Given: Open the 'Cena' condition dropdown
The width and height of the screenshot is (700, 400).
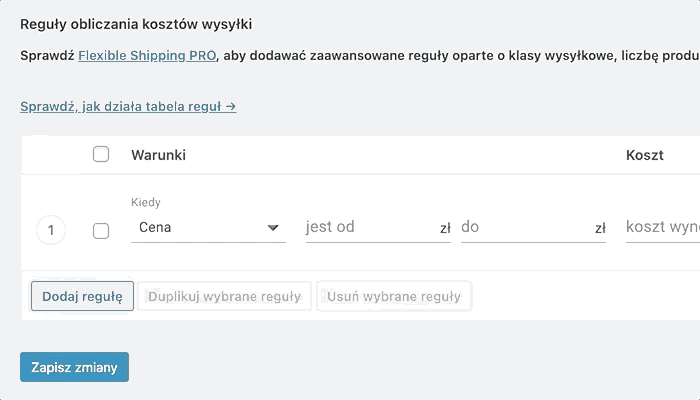Looking at the screenshot, I should click(200, 228).
